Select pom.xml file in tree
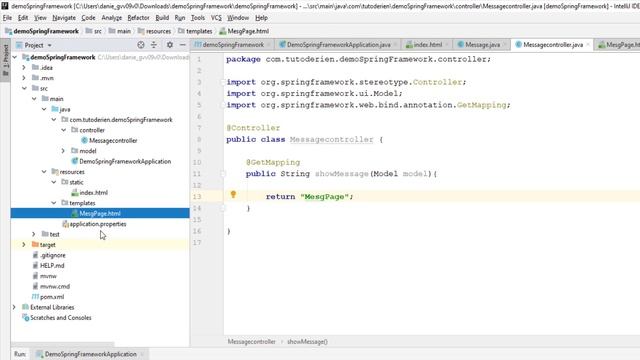The height and width of the screenshot is (360, 640). point(52,297)
